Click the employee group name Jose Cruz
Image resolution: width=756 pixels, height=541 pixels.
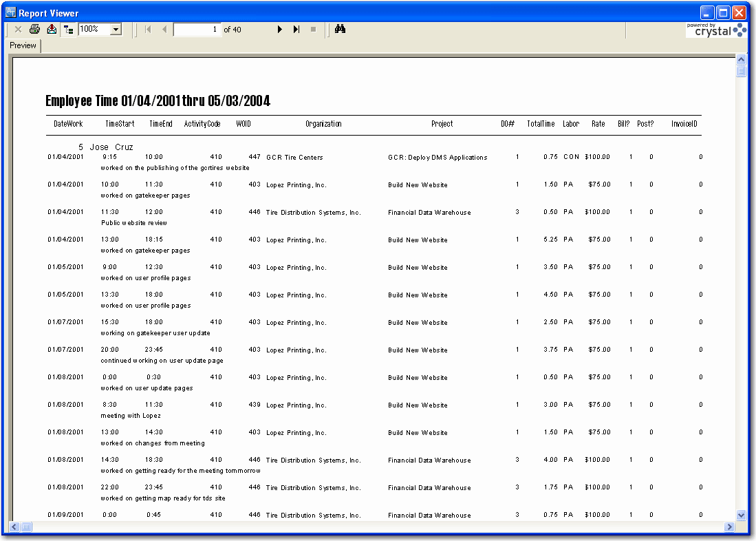click(111, 147)
